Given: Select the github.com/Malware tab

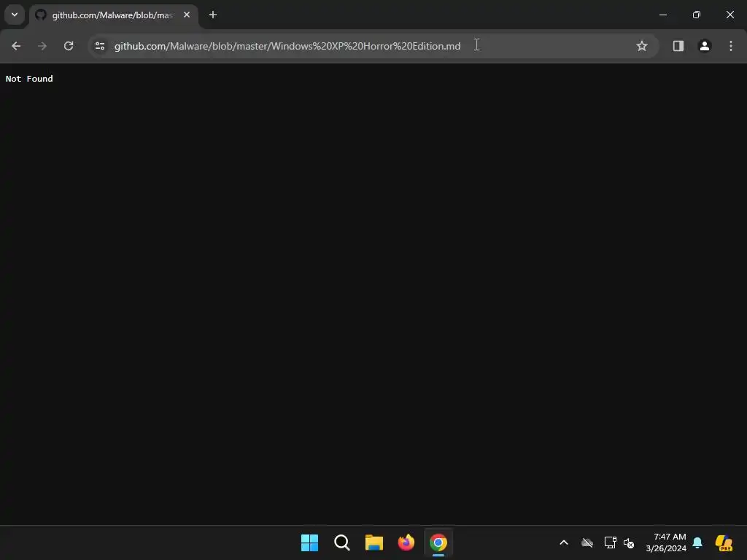Looking at the screenshot, I should click(x=113, y=15).
